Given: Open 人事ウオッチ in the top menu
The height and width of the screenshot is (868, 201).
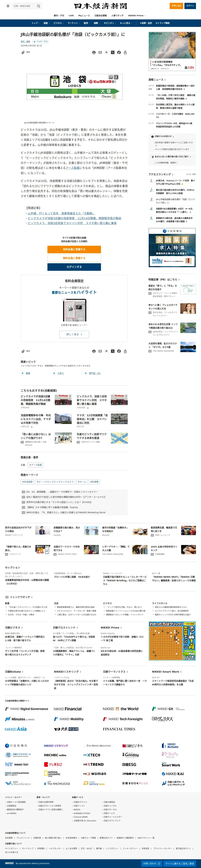Looking at the screenshot, I should 117,15.
